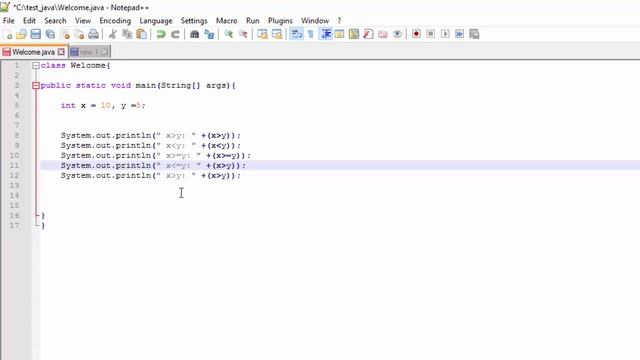Click the line 9 'x<y' println statement
Image resolution: width=640 pixels, height=360 pixels.
click(x=151, y=145)
